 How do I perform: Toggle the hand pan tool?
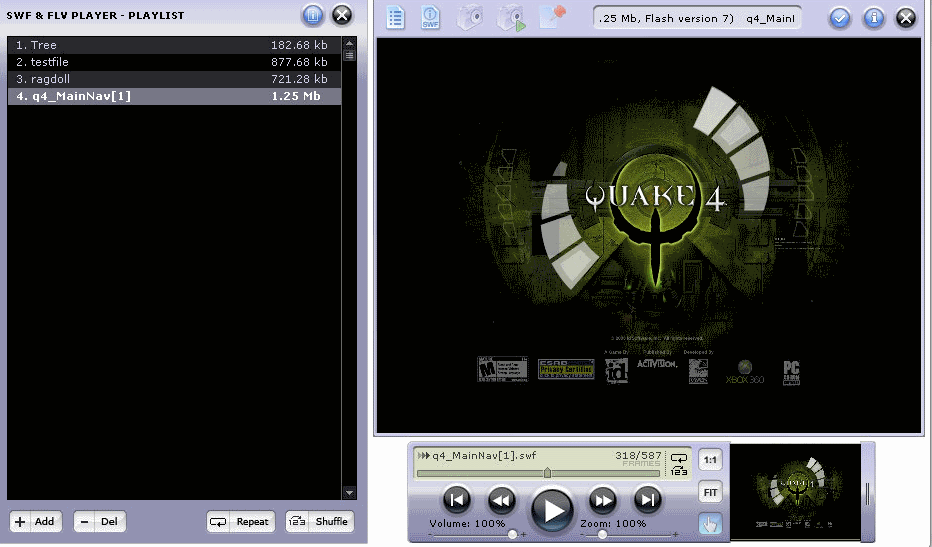[x=709, y=523]
